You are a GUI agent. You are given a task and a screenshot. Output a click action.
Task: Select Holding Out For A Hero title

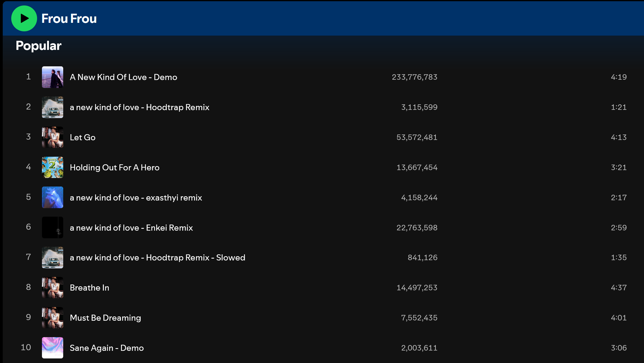(115, 167)
